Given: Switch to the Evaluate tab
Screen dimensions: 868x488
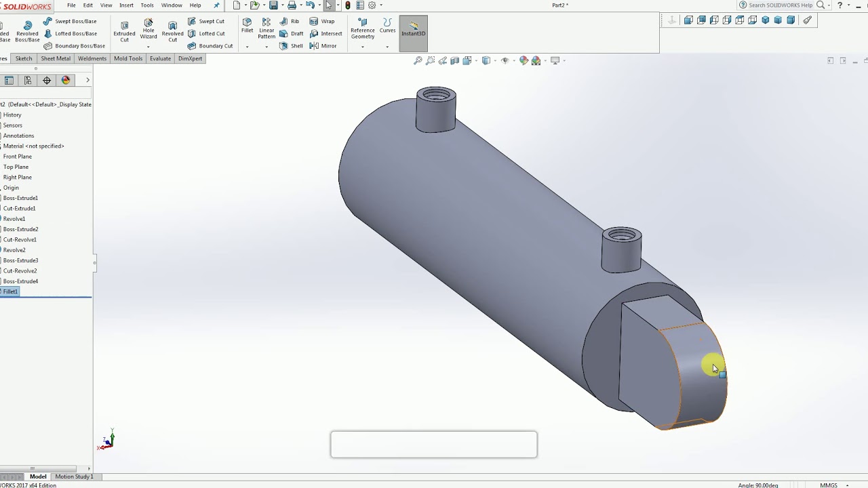Looking at the screenshot, I should point(160,58).
